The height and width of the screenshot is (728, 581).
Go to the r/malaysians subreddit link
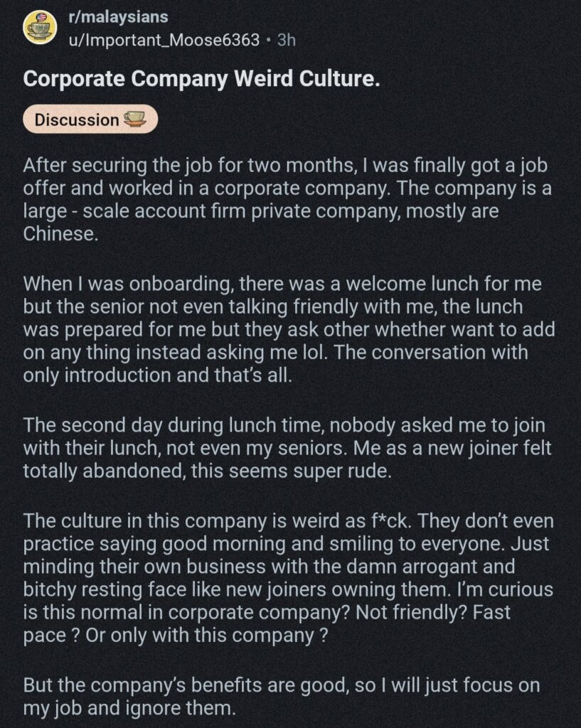(x=118, y=17)
